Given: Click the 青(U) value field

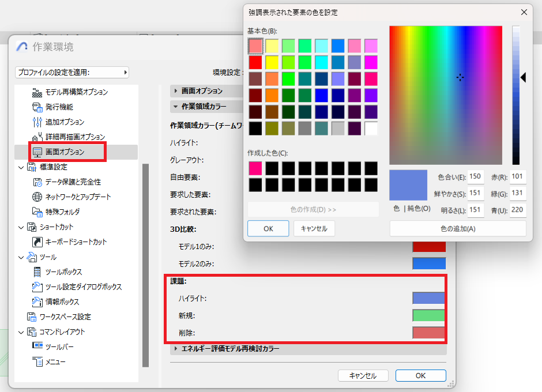Looking at the screenshot, I should click(x=518, y=210).
